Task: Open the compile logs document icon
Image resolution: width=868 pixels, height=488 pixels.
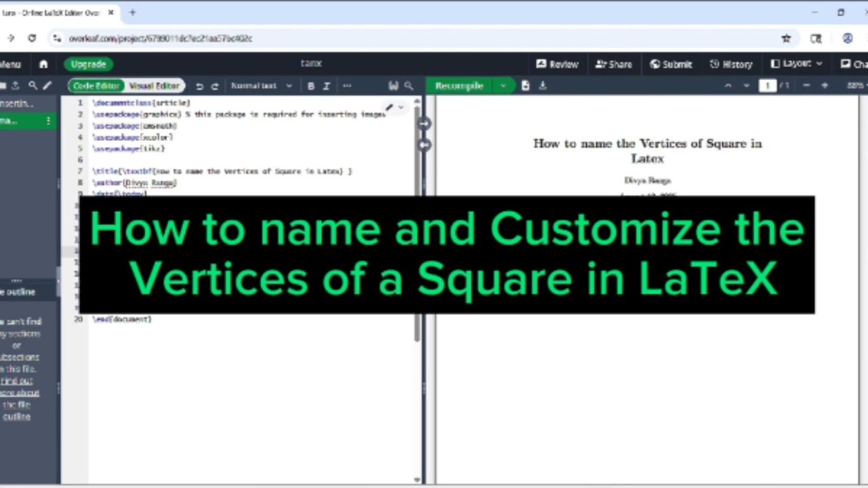Action: point(526,86)
